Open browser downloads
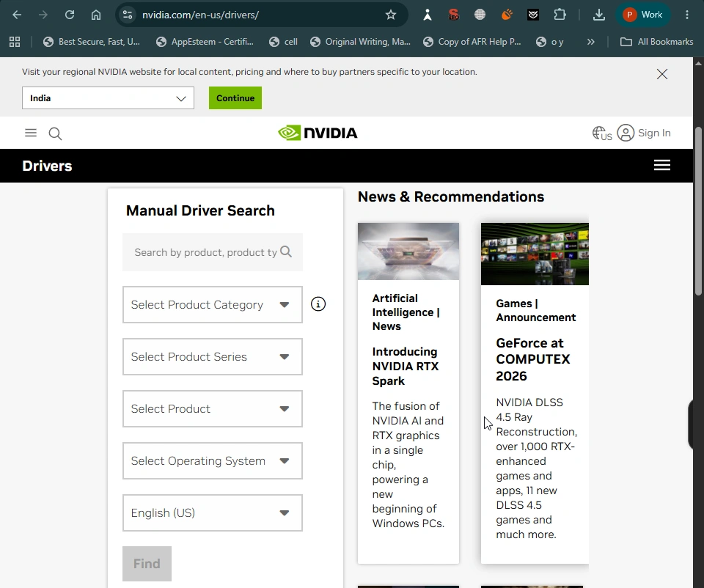This screenshot has width=704, height=588. [599, 15]
